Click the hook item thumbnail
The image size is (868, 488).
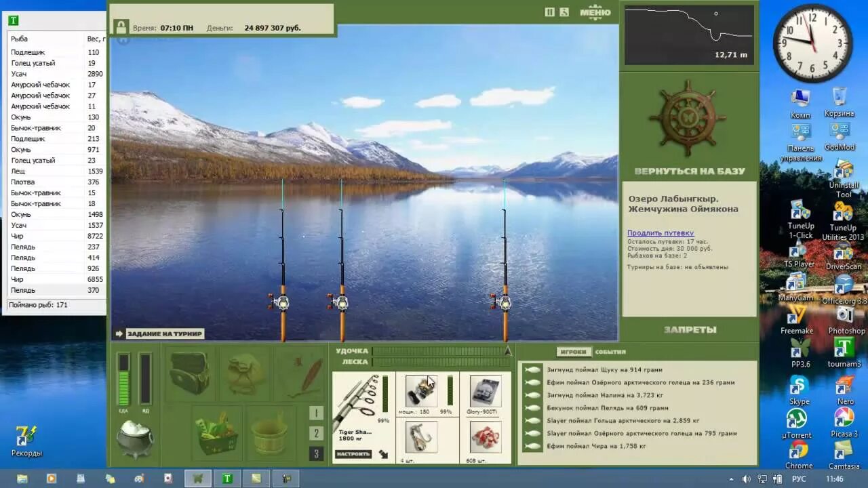421,437
